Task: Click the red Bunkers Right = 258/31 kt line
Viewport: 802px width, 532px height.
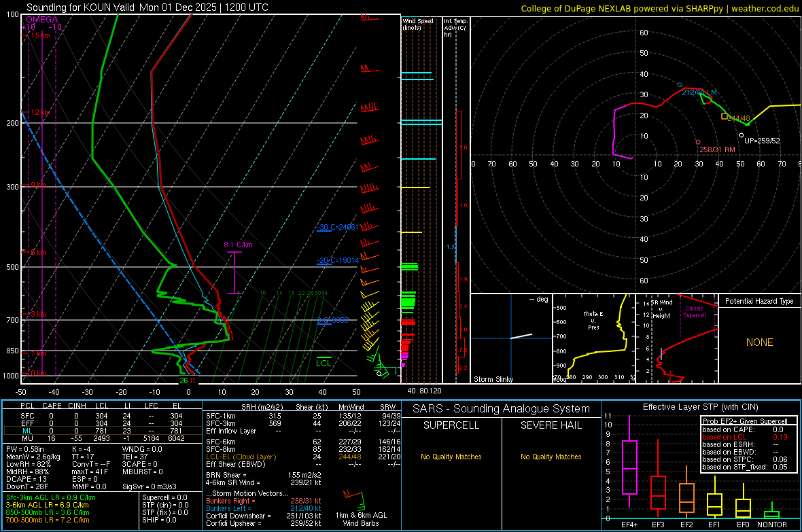Action: tap(264, 501)
